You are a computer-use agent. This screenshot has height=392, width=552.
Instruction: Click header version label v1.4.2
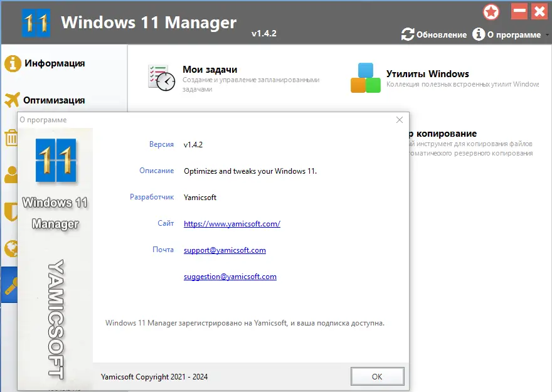[263, 33]
